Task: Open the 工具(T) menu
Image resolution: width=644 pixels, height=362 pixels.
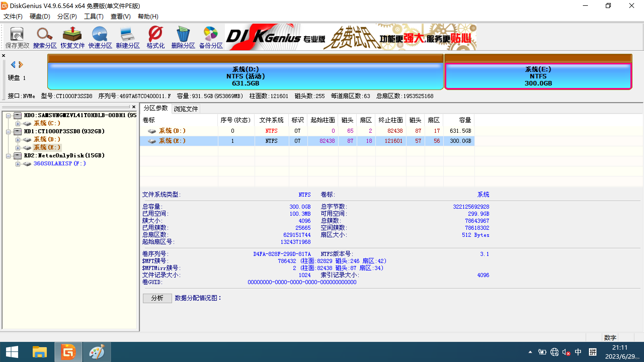Action: pyautogui.click(x=93, y=16)
